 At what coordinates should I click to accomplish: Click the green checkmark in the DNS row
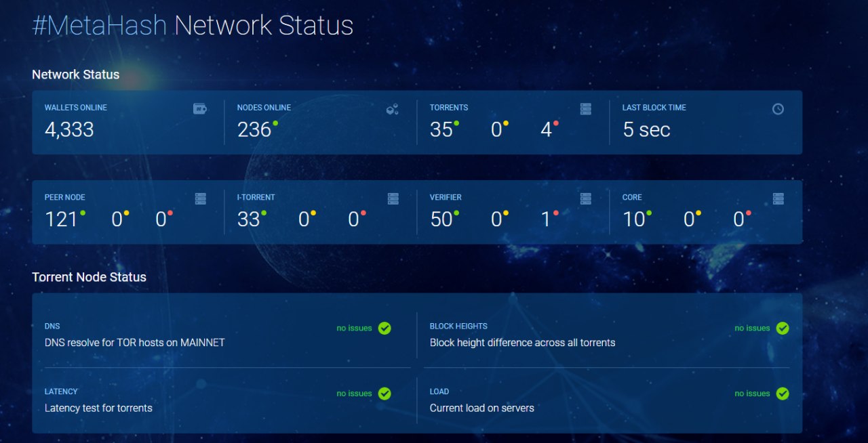coord(384,329)
